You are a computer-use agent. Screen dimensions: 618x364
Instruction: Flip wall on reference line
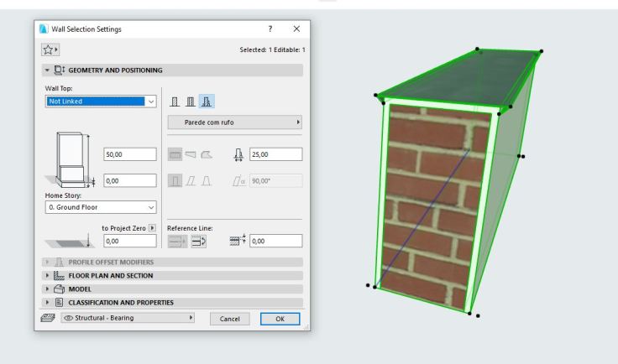point(199,242)
